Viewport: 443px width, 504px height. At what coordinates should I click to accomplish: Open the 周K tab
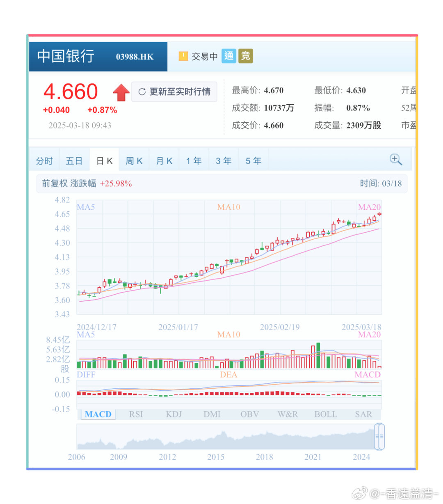(x=134, y=161)
